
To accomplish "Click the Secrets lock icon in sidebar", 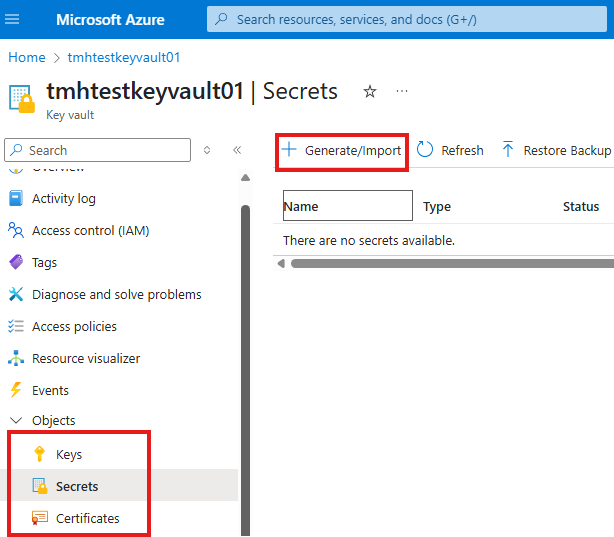I will [x=40, y=486].
